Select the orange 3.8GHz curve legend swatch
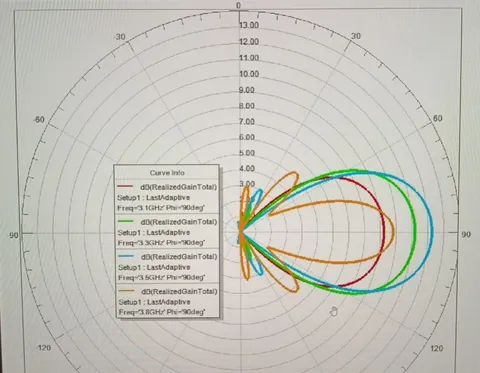 [126, 291]
